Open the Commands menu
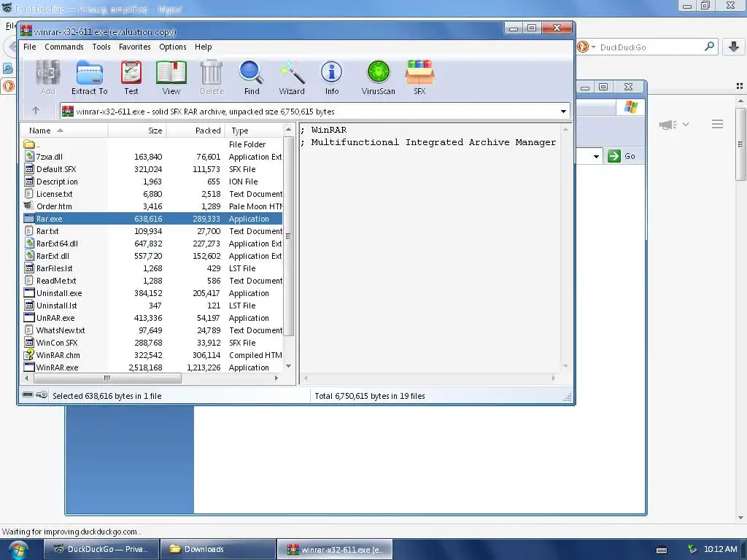The width and height of the screenshot is (747, 560). point(64,47)
